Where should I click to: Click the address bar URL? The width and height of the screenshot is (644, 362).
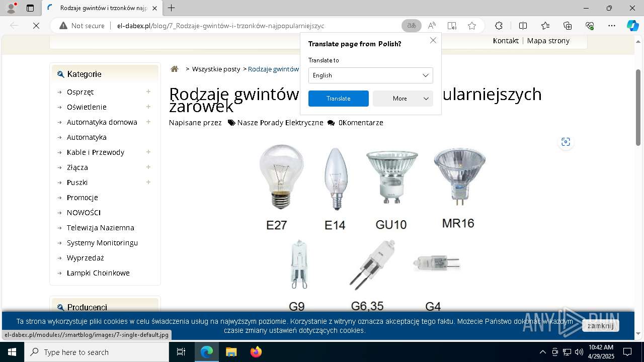point(220,26)
